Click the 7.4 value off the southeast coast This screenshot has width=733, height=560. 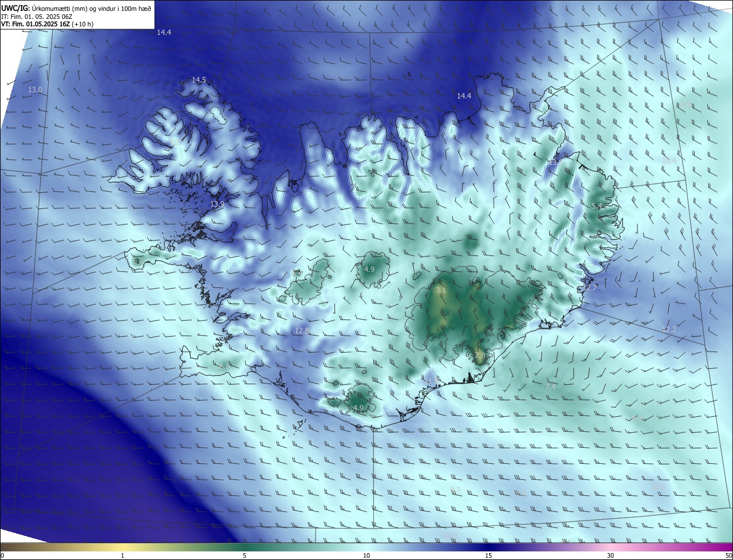point(550,388)
